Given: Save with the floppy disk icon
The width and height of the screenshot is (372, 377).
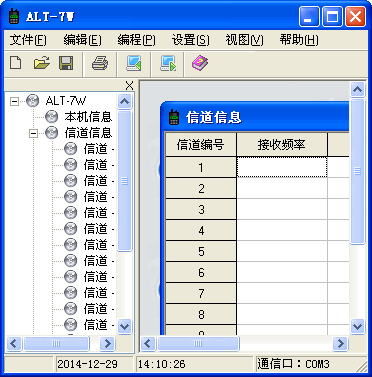Looking at the screenshot, I should pos(66,63).
